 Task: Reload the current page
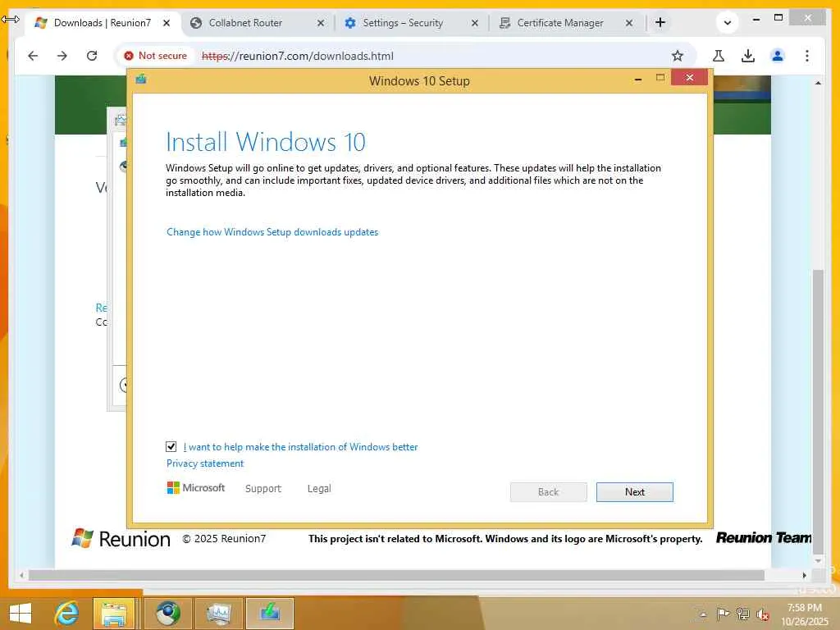[92, 56]
